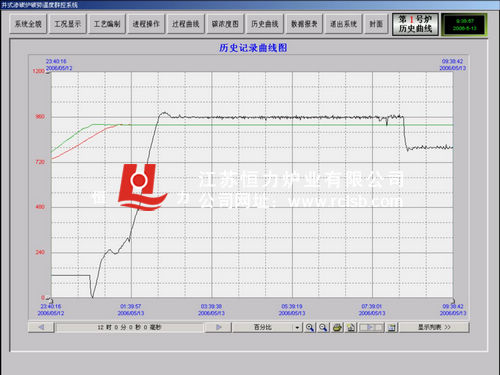Open the 系统全貌 page
This screenshot has width=500, height=375.
click(x=28, y=24)
